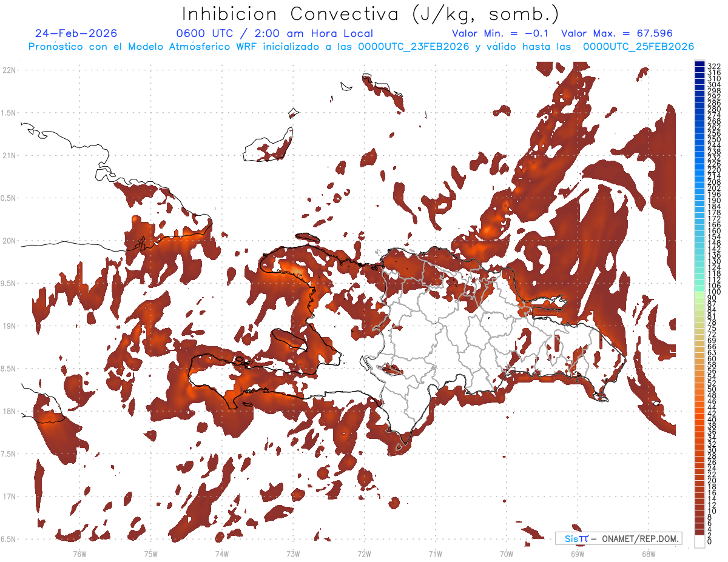The image size is (728, 562).
Task: Click the '68W' longitude label
Action: 648,554
